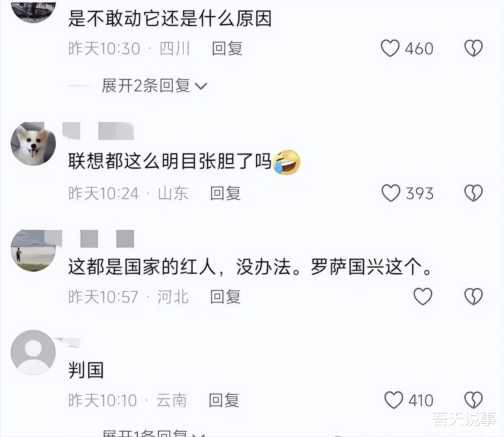The width and height of the screenshot is (504, 437).
Task: Open the default gray avatar profile
Action: click(x=33, y=352)
